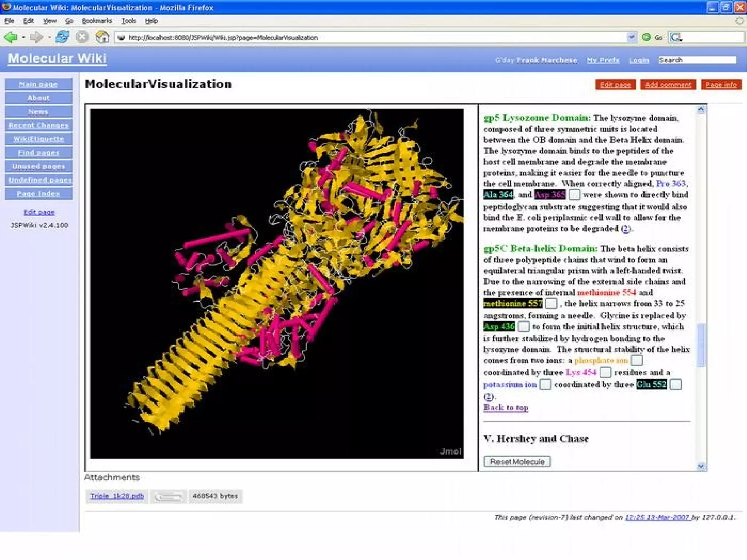Open the Tools menu
The image size is (747, 560).
[x=129, y=21]
